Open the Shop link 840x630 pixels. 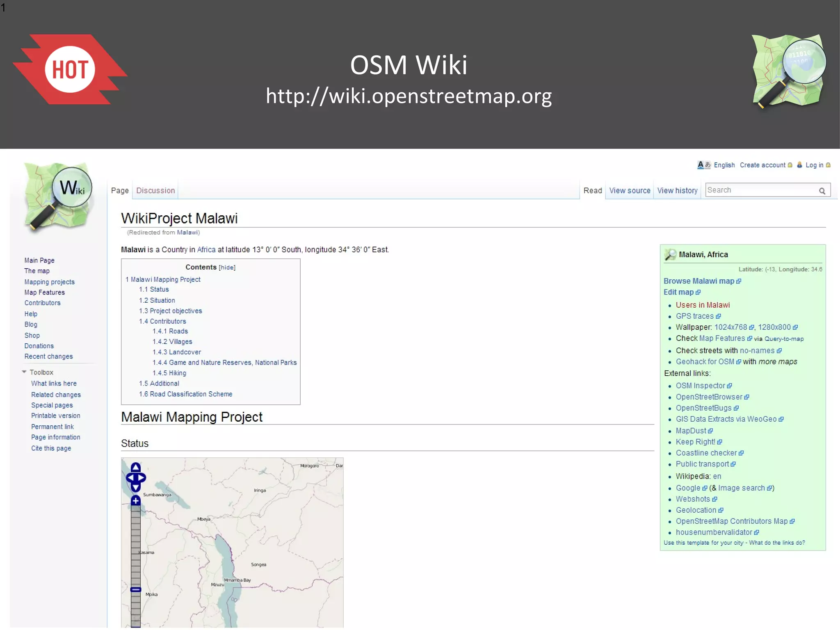click(32, 336)
